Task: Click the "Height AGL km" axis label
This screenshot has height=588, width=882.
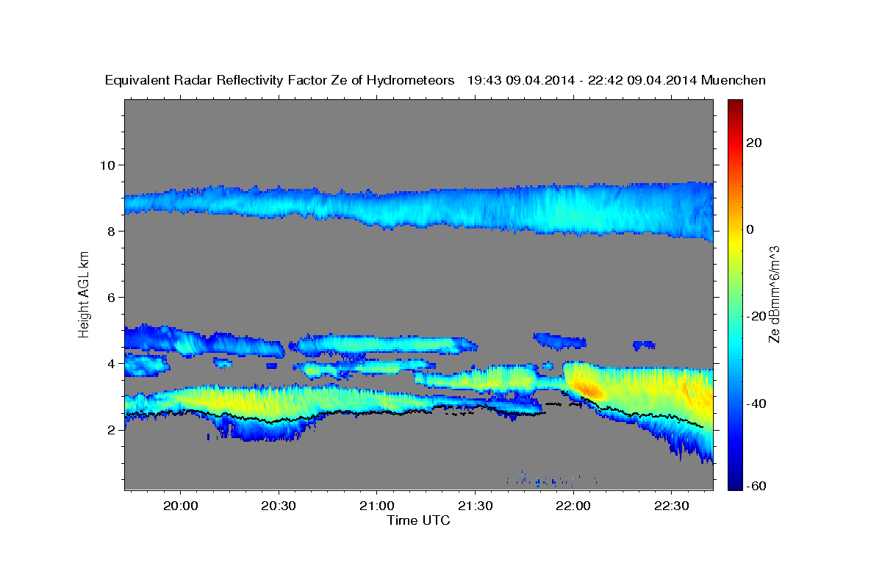Action: (85, 295)
